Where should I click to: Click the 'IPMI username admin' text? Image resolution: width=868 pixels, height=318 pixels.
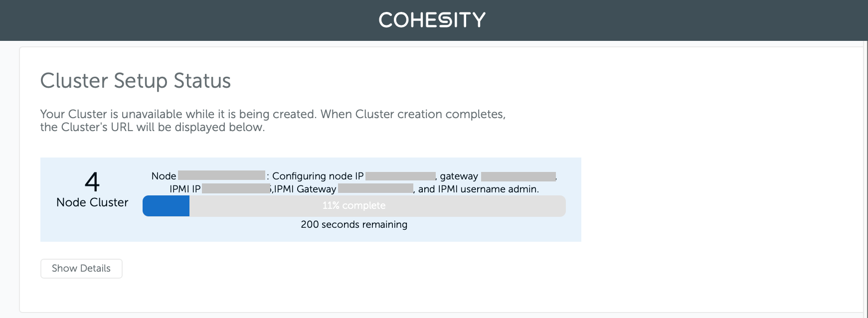(x=488, y=189)
